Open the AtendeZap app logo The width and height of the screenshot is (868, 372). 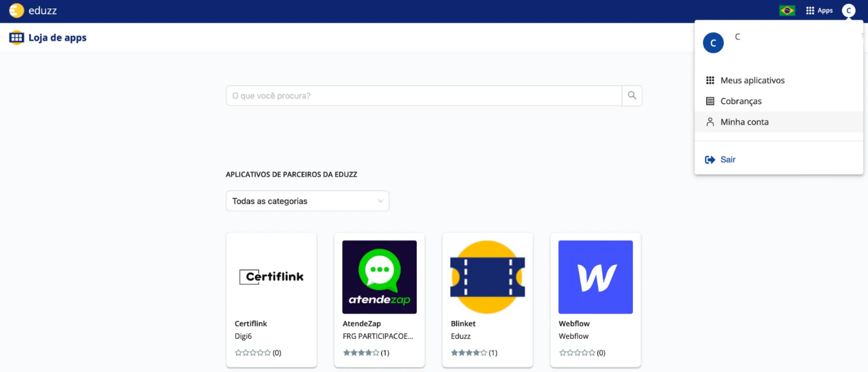379,277
